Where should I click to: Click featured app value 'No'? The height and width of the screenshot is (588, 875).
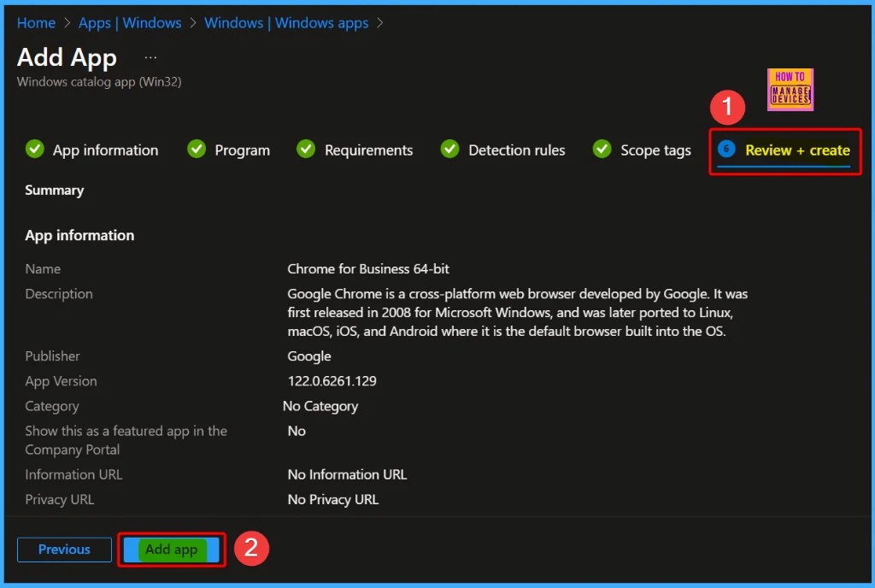coord(297,432)
